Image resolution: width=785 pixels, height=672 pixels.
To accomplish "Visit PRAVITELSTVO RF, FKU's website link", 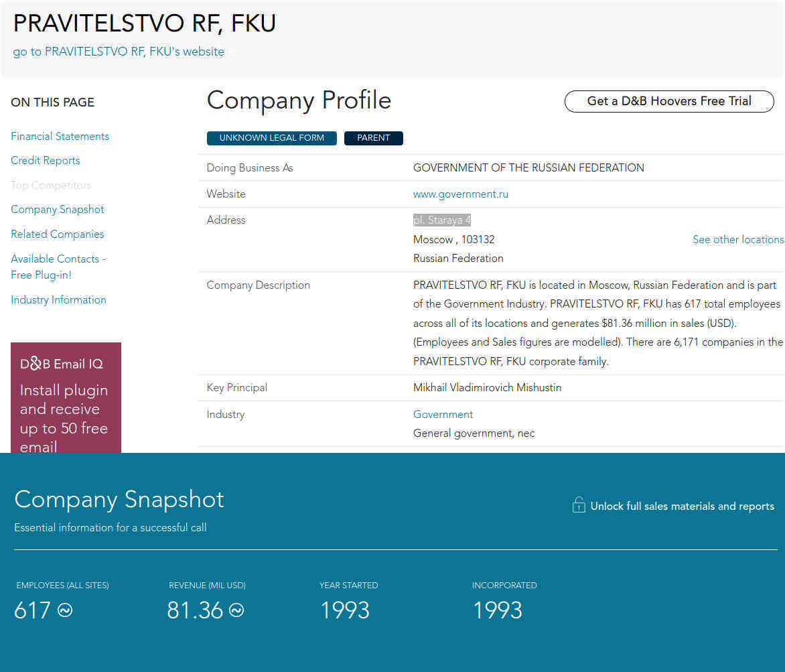I will 119,52.
